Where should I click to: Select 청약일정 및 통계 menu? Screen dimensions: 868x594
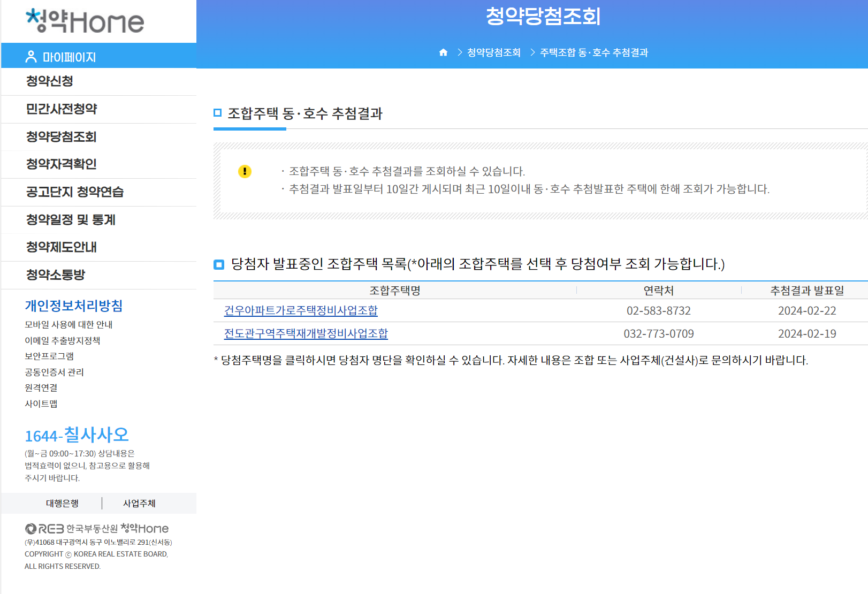tap(71, 220)
